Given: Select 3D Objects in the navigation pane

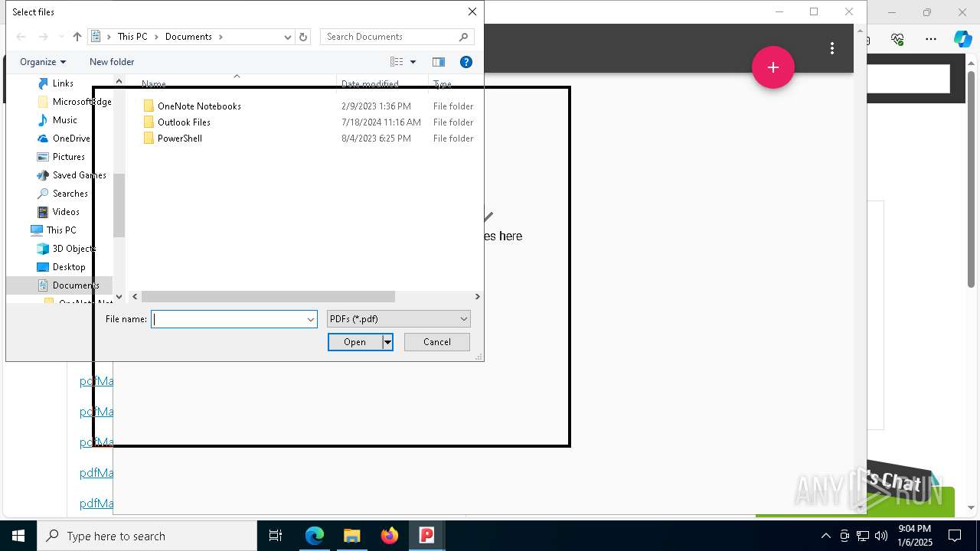Looking at the screenshot, I should [73, 249].
